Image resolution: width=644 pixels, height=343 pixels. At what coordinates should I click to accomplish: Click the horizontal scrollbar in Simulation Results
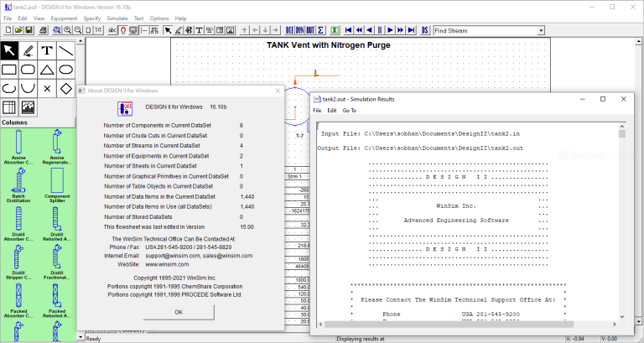(449, 324)
